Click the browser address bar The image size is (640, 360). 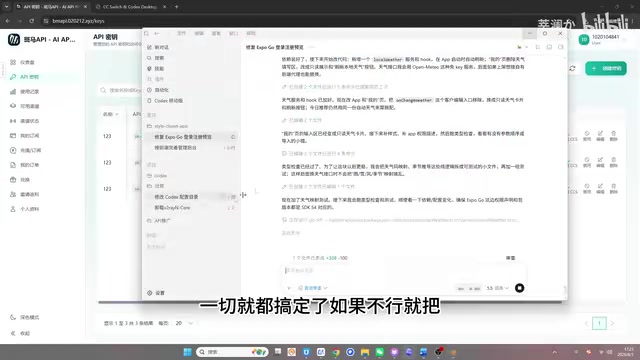point(286,21)
